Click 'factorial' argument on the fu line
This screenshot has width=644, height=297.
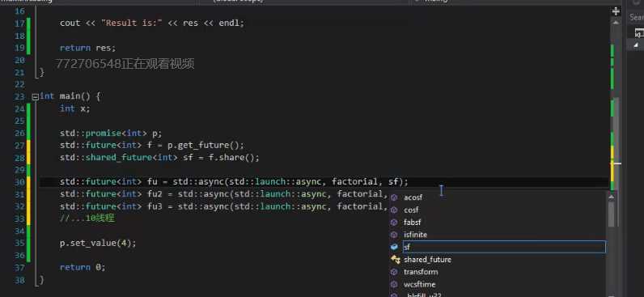[x=354, y=181]
